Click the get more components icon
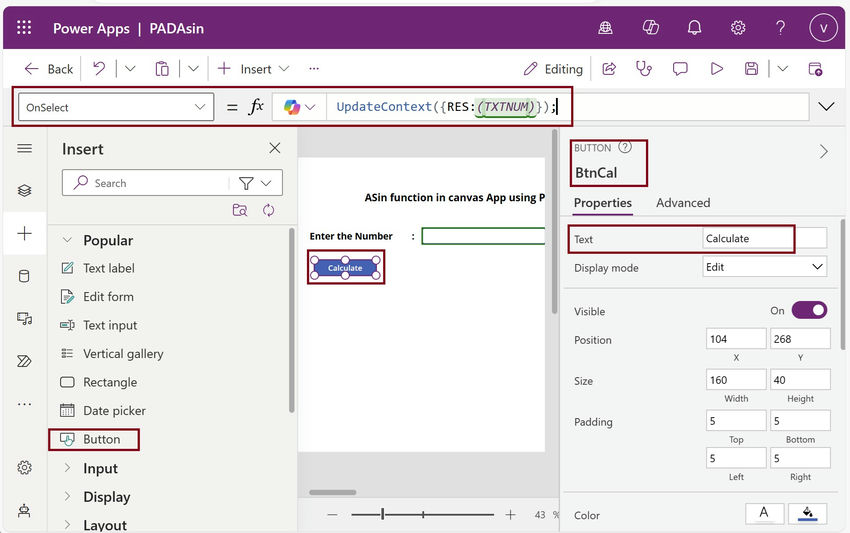Screen dimensions: 850x533 point(240,210)
